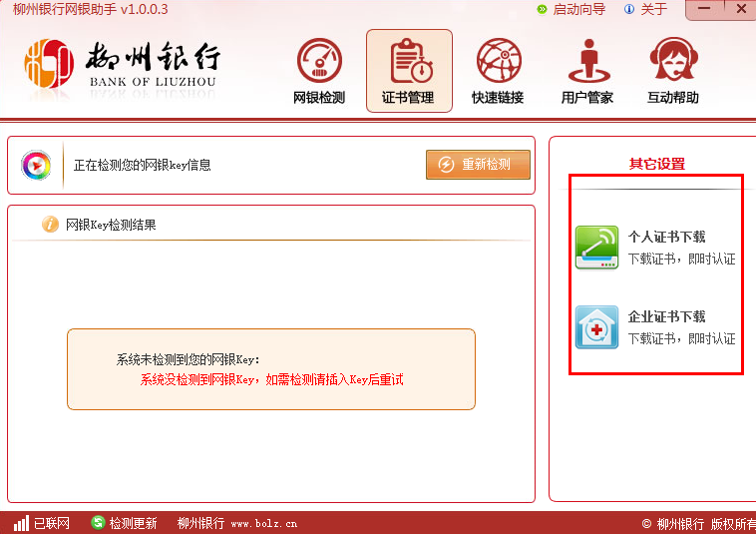Click 下载证书,即时认证 under 企业证书下载

tap(682, 338)
